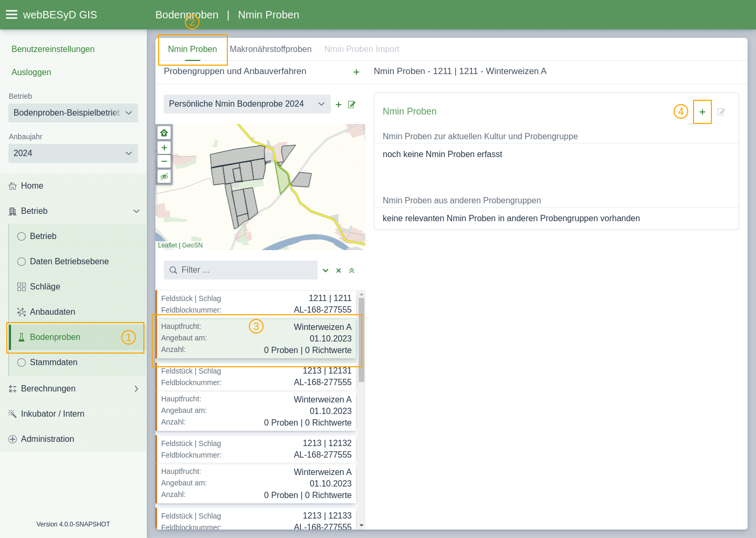Image resolution: width=756 pixels, height=538 pixels.
Task: Click the Home house icon
Action: click(x=13, y=186)
